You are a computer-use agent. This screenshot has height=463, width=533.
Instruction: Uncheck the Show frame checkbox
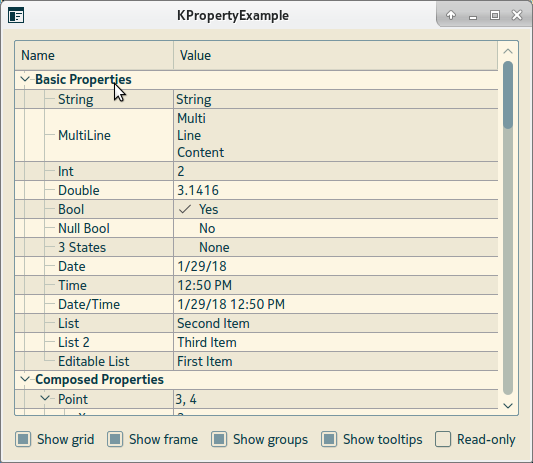[x=115, y=439]
